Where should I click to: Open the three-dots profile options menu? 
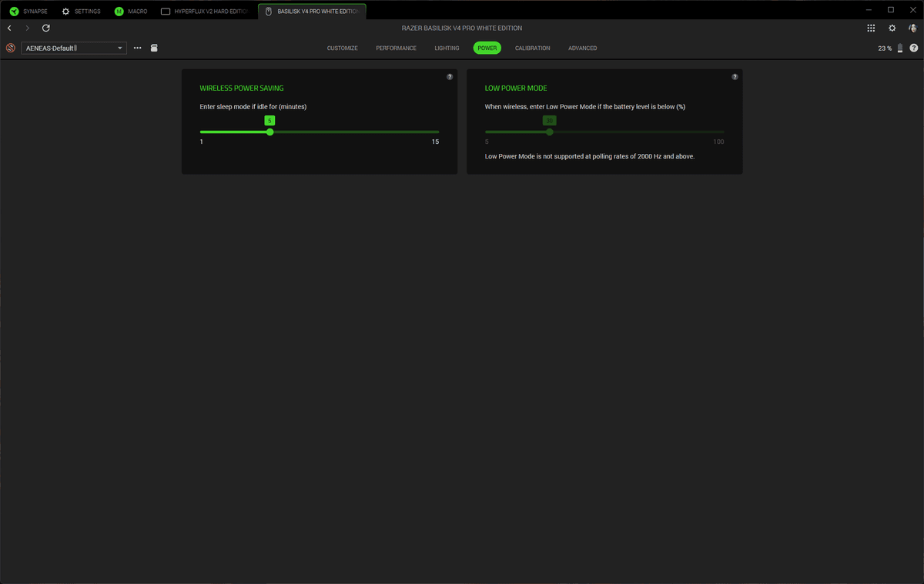(138, 48)
